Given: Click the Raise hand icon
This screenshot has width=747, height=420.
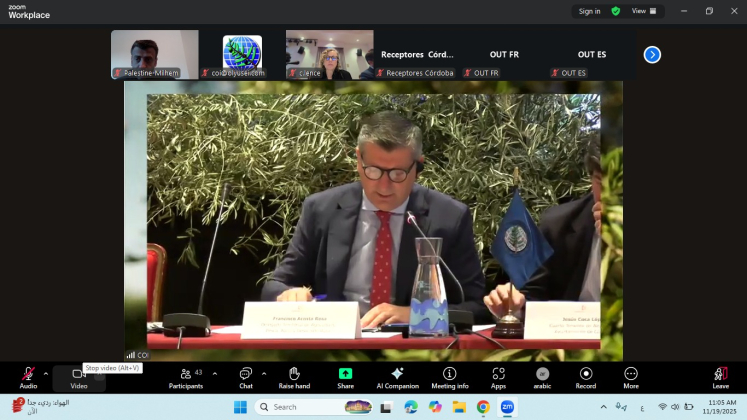Looking at the screenshot, I should 294,375.
